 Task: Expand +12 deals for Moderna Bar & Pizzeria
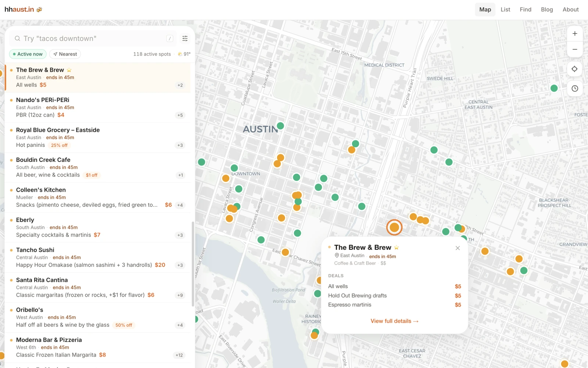pos(179,355)
